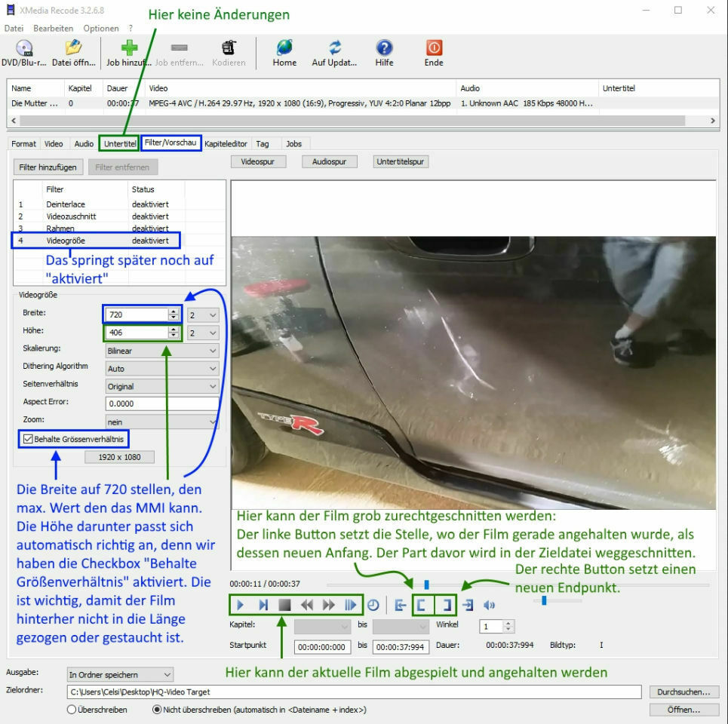Click the volume slider handle
Image resolution: width=728 pixels, height=724 pixels.
(544, 600)
